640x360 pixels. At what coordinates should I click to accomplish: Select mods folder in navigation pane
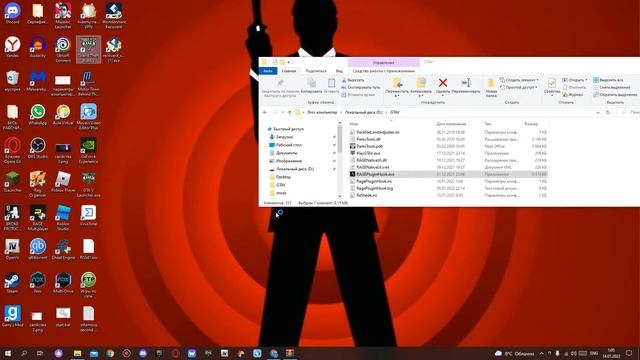tap(281, 193)
